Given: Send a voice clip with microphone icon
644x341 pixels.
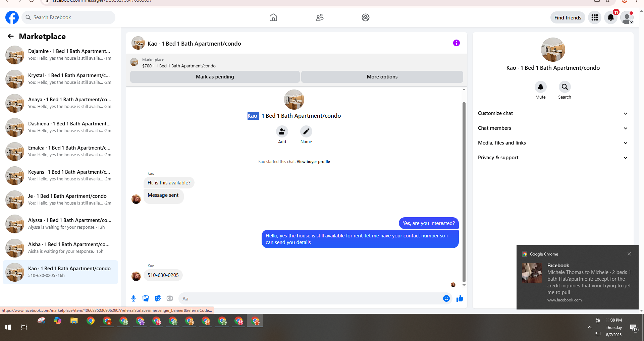Looking at the screenshot, I should [x=133, y=298].
